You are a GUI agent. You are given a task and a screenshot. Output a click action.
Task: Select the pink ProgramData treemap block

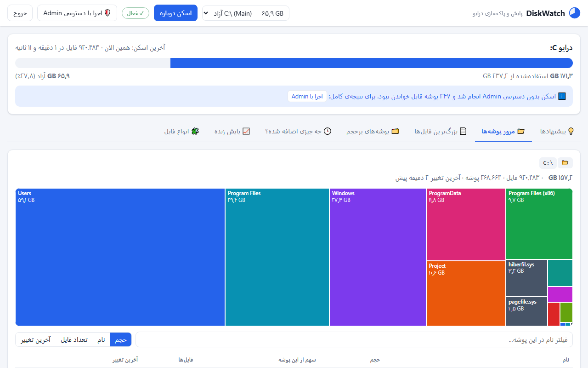pos(466,224)
